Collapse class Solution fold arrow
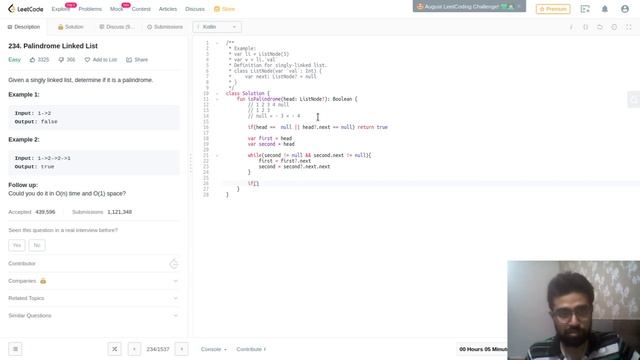 click(x=217, y=93)
